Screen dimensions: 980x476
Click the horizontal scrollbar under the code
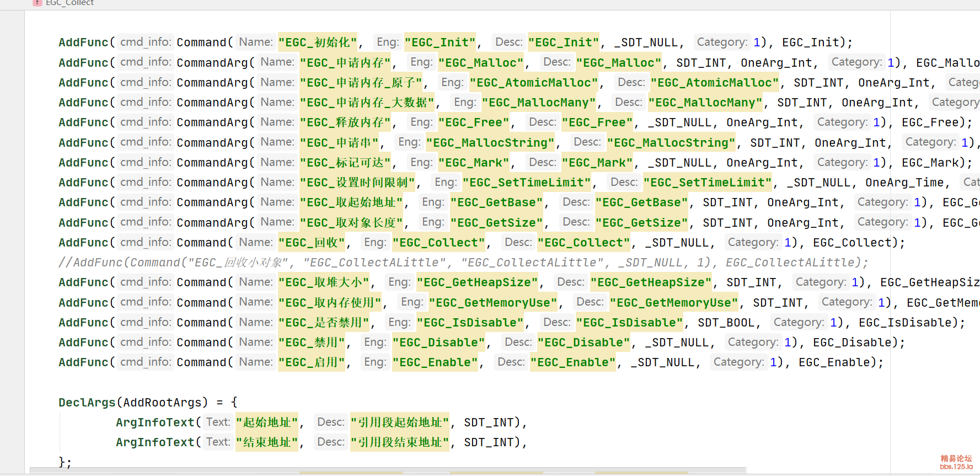click(x=386, y=470)
